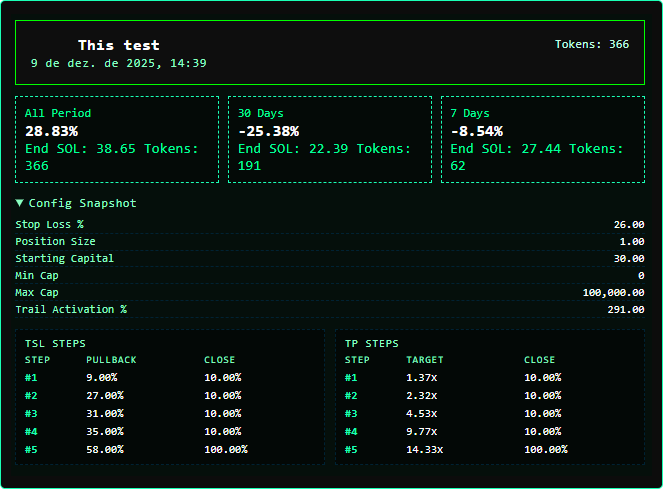Screen dimensions: 663x489
Task: Click the 'Min Cap' label
Action: [x=37, y=275]
